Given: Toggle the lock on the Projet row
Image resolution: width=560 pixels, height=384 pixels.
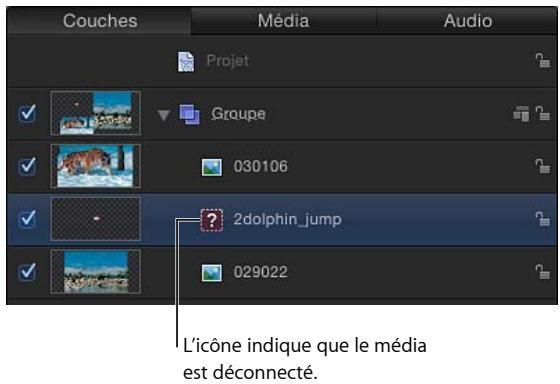Looking at the screenshot, I should click(x=542, y=60).
